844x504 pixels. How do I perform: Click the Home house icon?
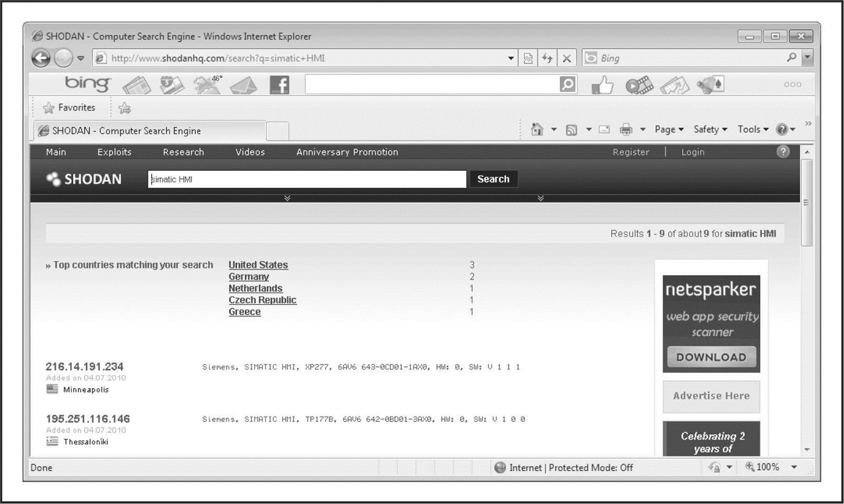point(537,129)
